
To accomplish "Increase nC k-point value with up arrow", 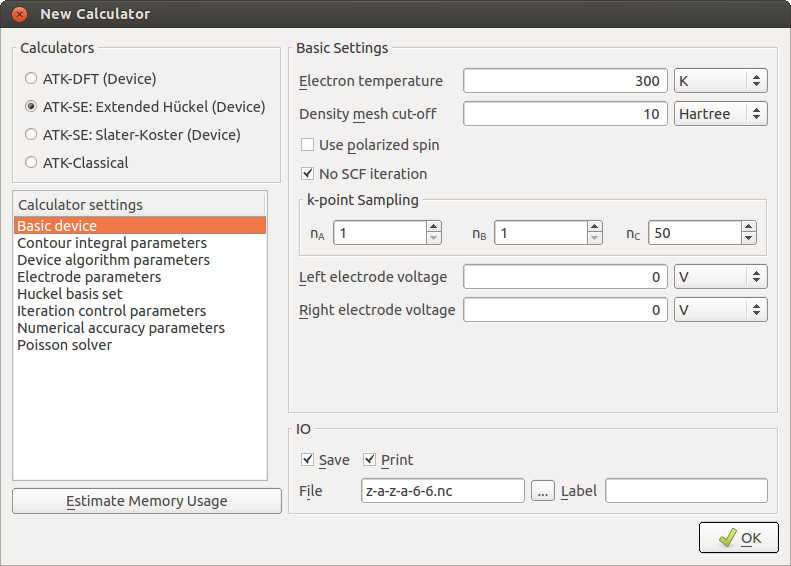I will coord(749,227).
